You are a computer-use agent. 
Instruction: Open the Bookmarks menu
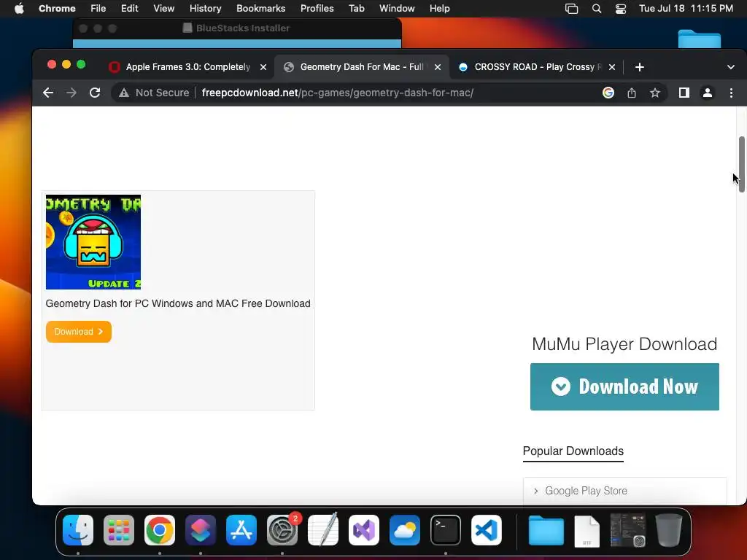tap(260, 9)
